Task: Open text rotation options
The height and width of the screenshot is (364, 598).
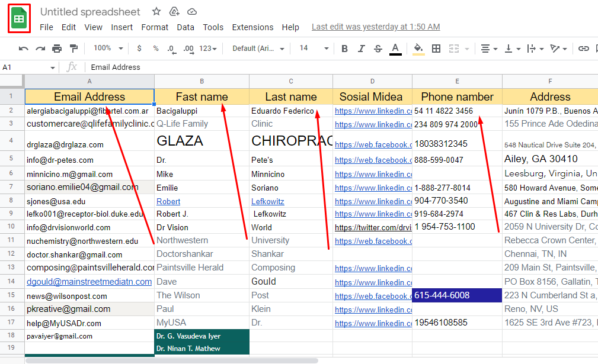Action: [x=558, y=49]
